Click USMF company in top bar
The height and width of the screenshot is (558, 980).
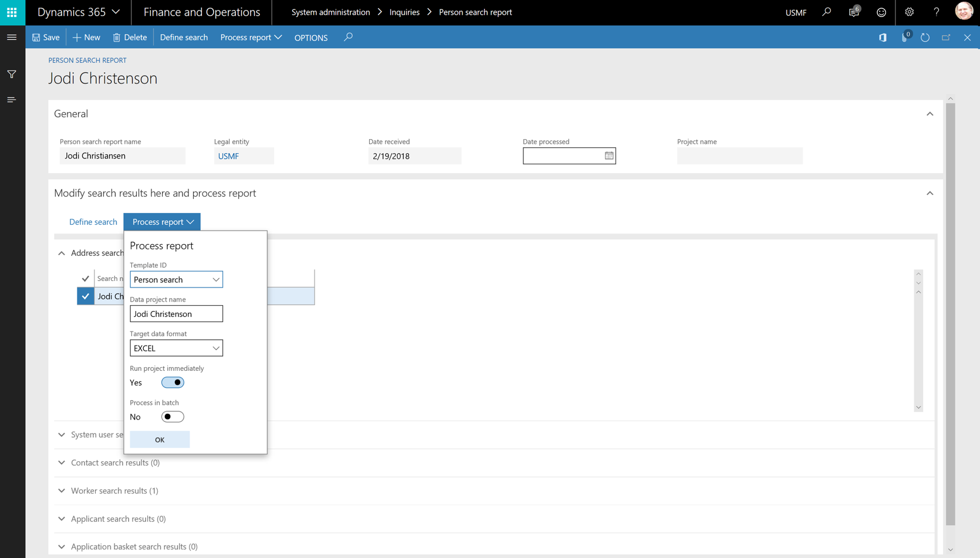(x=796, y=12)
